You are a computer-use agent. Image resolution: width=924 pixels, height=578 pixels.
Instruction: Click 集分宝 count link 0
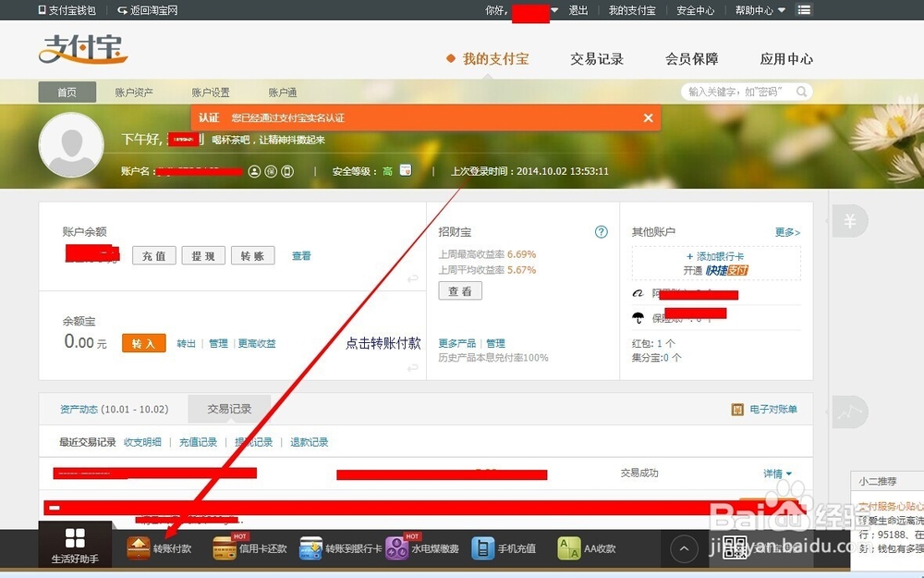point(666,357)
